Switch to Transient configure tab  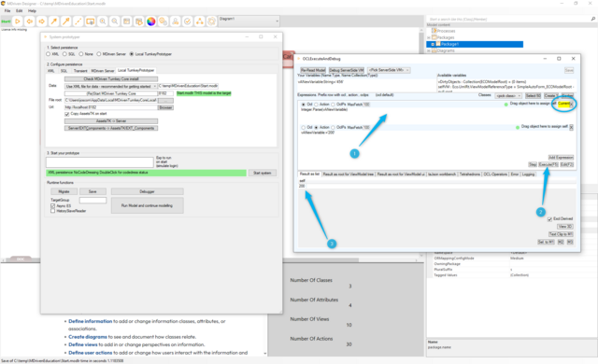pyautogui.click(x=80, y=71)
